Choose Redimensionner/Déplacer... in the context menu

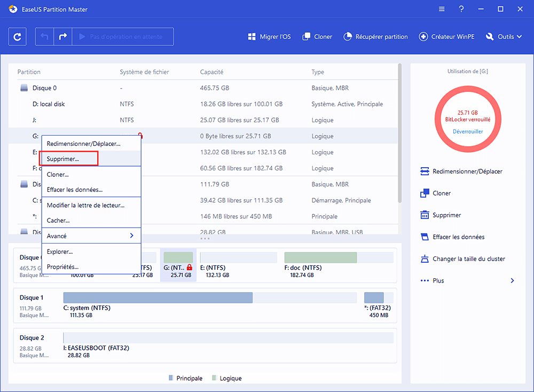91,144
